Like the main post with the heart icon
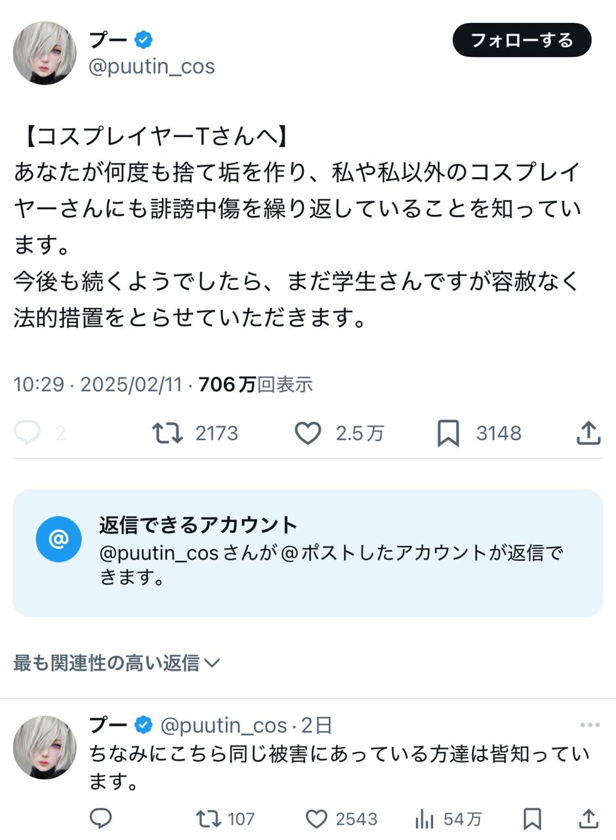616x840 pixels. [308, 434]
